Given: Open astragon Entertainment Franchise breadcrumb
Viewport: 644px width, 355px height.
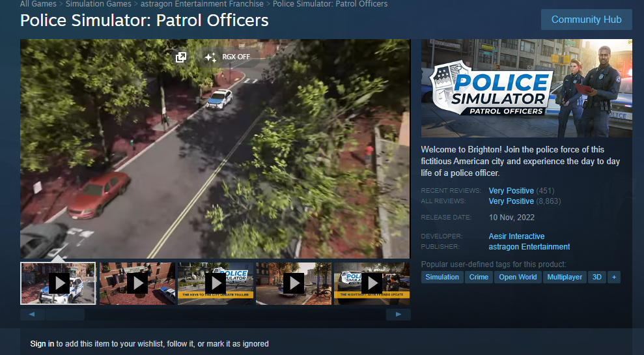Looking at the screenshot, I should (202, 4).
